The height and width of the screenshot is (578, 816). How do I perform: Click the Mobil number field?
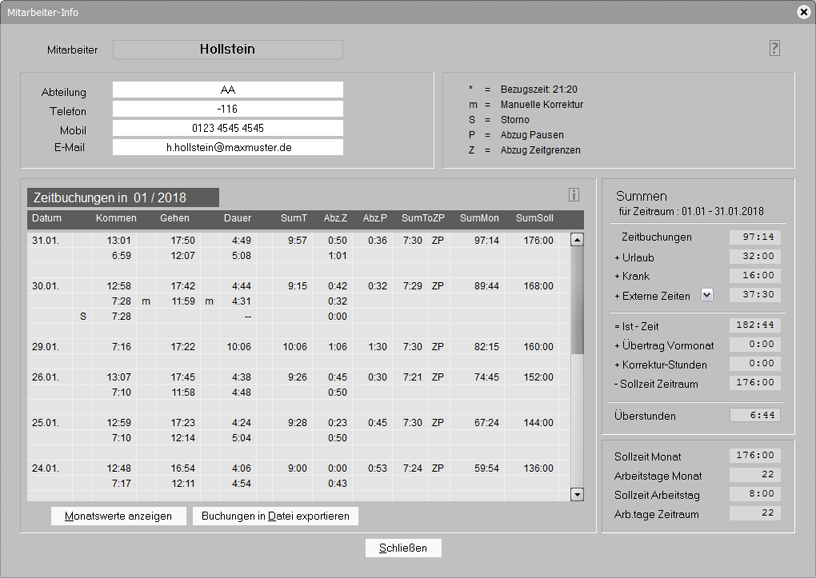click(x=227, y=128)
